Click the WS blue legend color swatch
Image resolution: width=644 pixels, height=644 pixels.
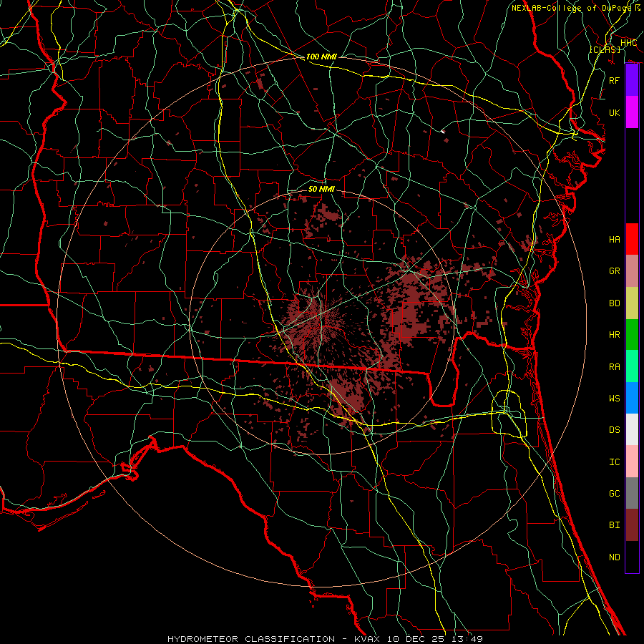tap(632, 398)
